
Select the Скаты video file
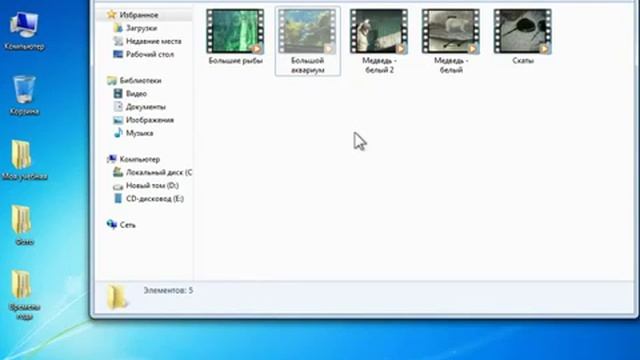point(523,37)
